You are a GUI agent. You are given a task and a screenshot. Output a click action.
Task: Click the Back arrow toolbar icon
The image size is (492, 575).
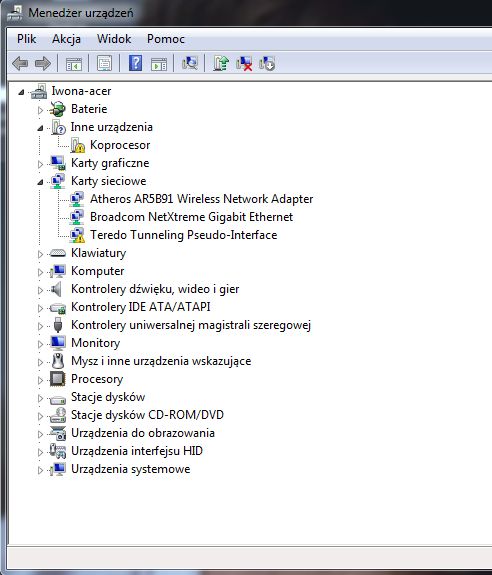20,63
